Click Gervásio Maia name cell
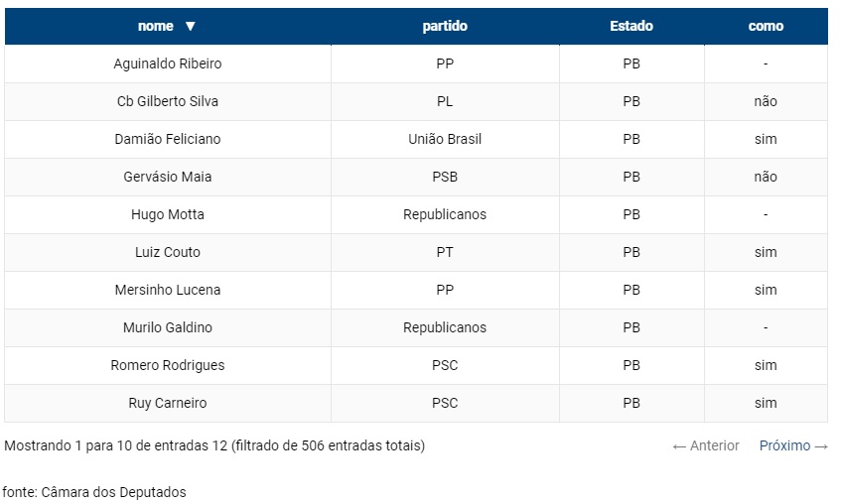Viewport: 842px width, 504px height. (x=168, y=177)
